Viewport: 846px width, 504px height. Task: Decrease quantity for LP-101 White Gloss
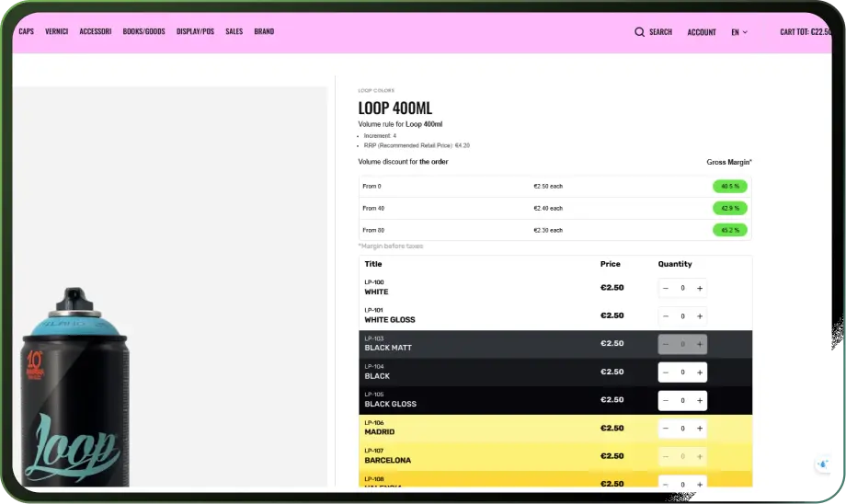[665, 316]
